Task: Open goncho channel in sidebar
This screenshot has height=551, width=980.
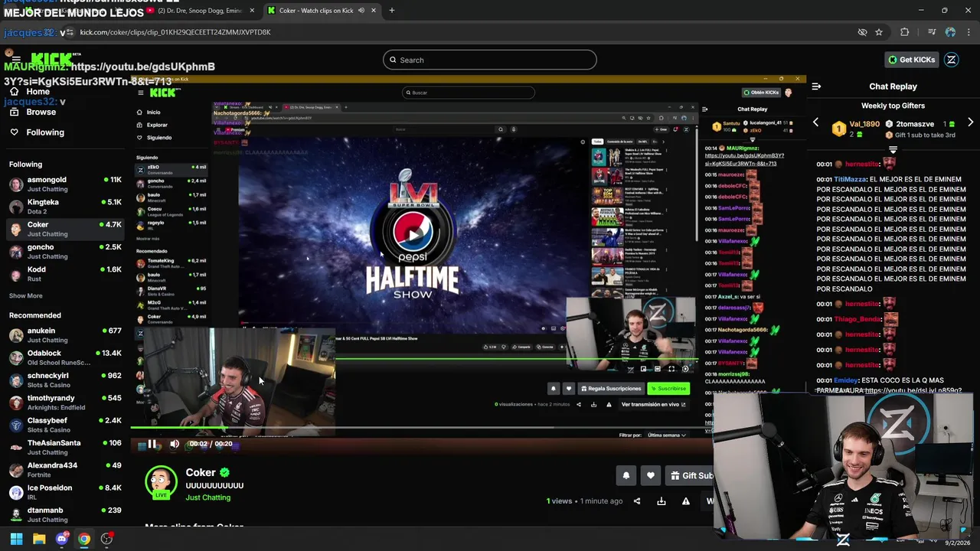Action: (65, 251)
